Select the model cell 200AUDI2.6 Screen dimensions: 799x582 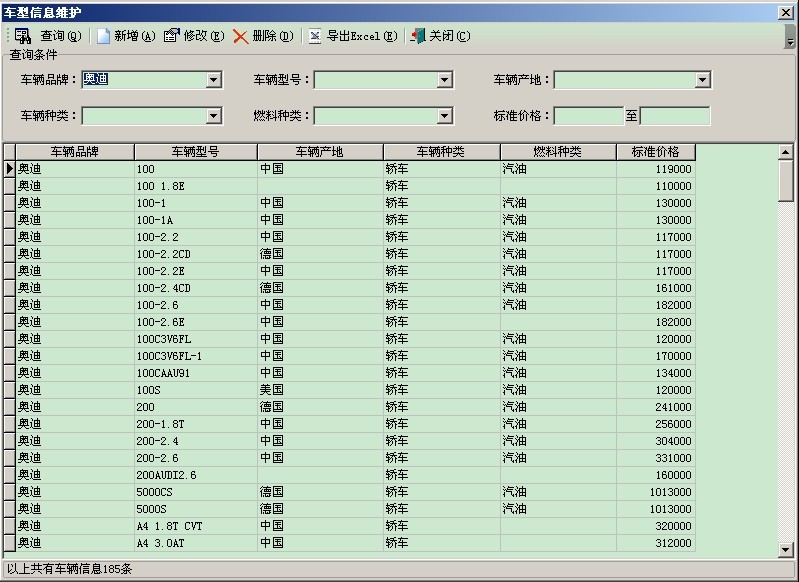196,475
